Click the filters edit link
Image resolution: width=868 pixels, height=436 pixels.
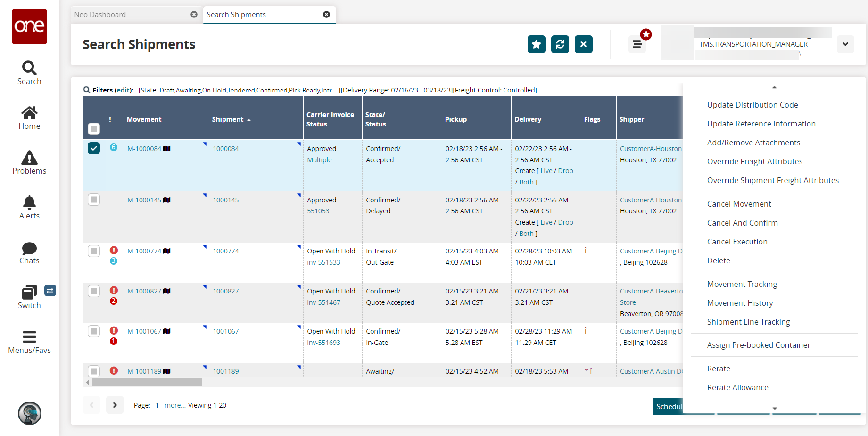[x=124, y=90]
